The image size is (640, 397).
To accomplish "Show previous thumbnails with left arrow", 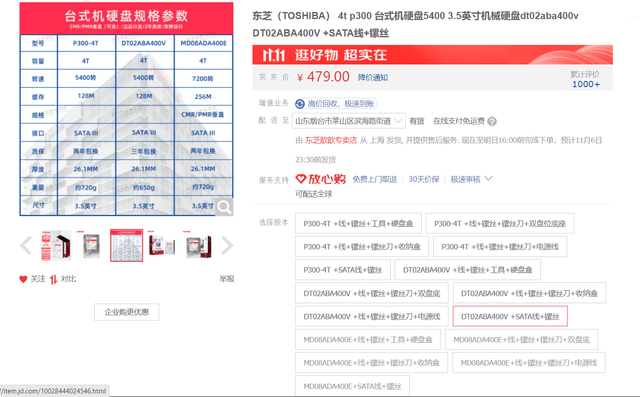I will coord(26,246).
